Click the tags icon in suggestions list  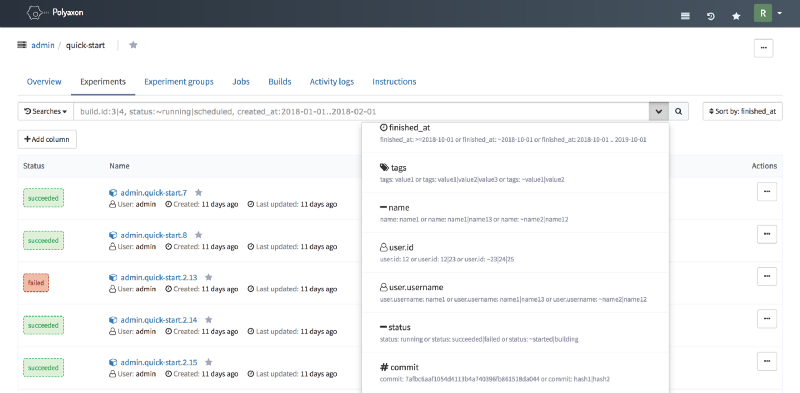point(384,167)
